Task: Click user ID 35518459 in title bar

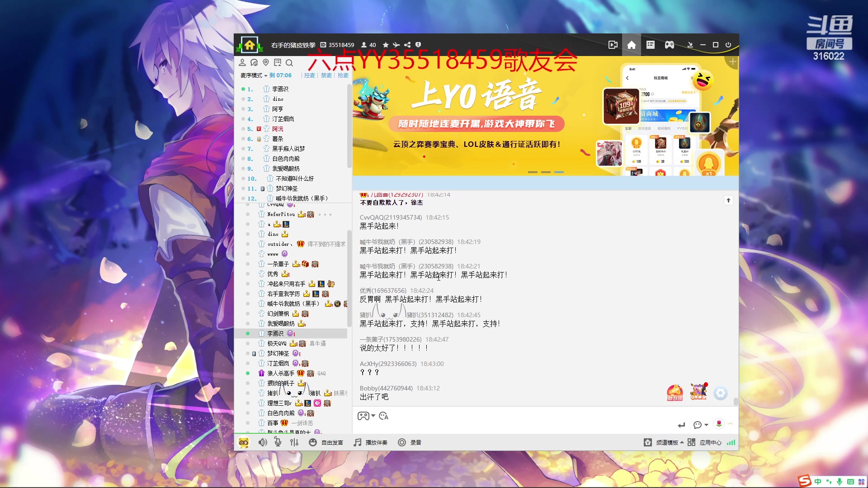Action: (341, 45)
